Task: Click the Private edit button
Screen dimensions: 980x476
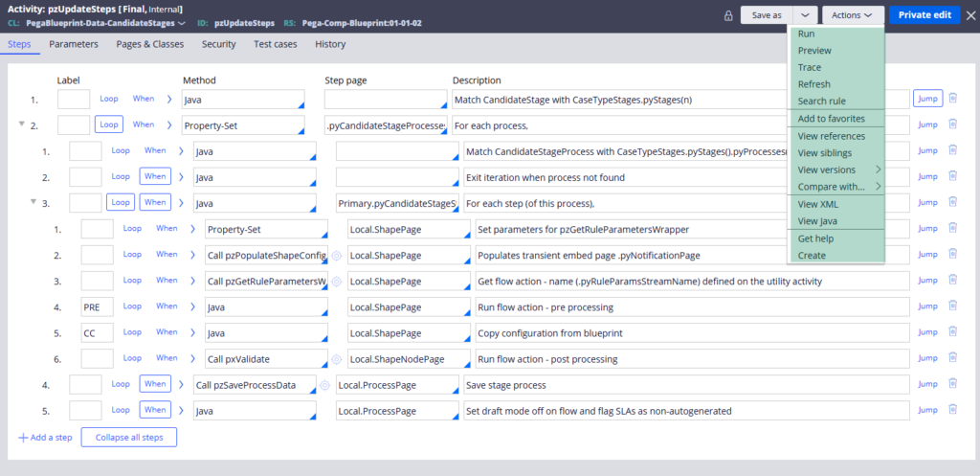Action: tap(924, 15)
